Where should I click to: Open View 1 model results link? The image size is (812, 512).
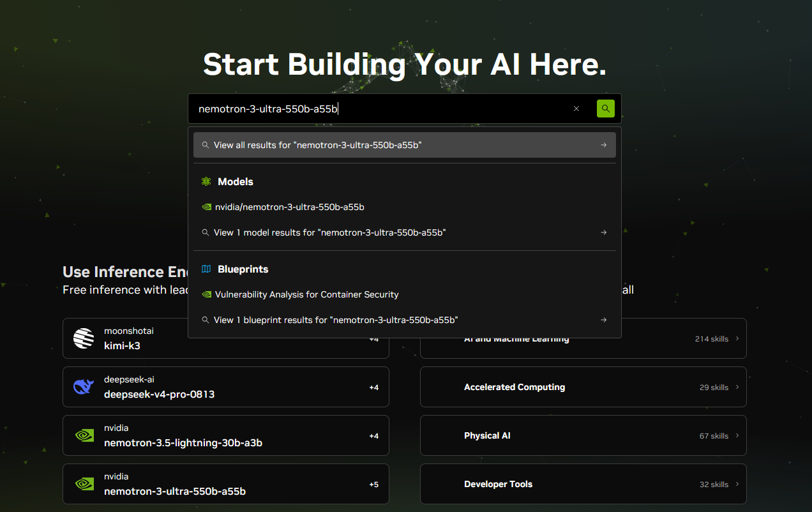tap(404, 232)
